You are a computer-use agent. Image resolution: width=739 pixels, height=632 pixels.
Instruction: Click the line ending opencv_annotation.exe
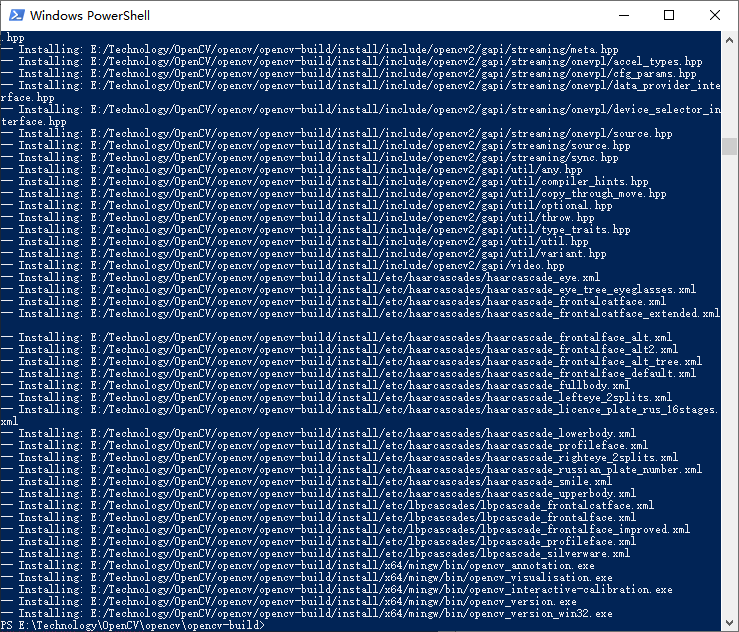click(297, 565)
